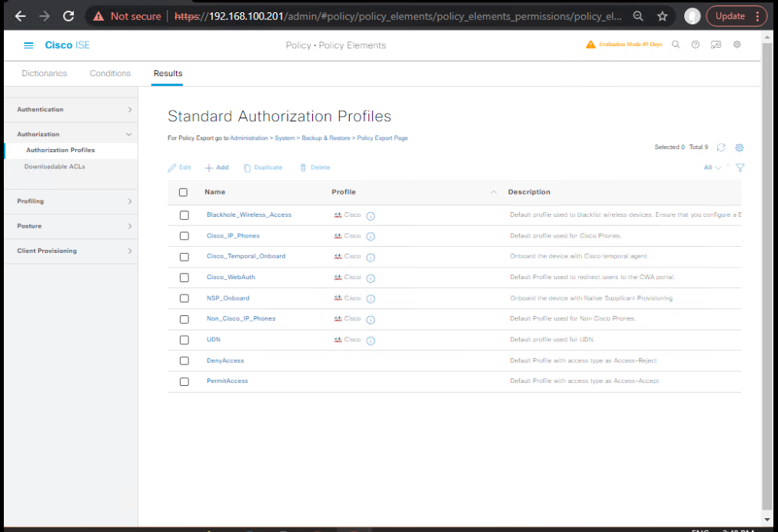Click the filter funnel icon
This screenshot has height=532, width=778.
pos(740,168)
